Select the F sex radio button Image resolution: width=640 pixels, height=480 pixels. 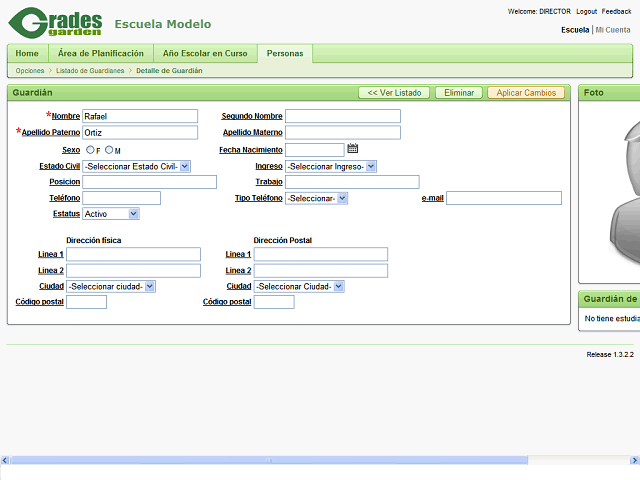point(91,150)
